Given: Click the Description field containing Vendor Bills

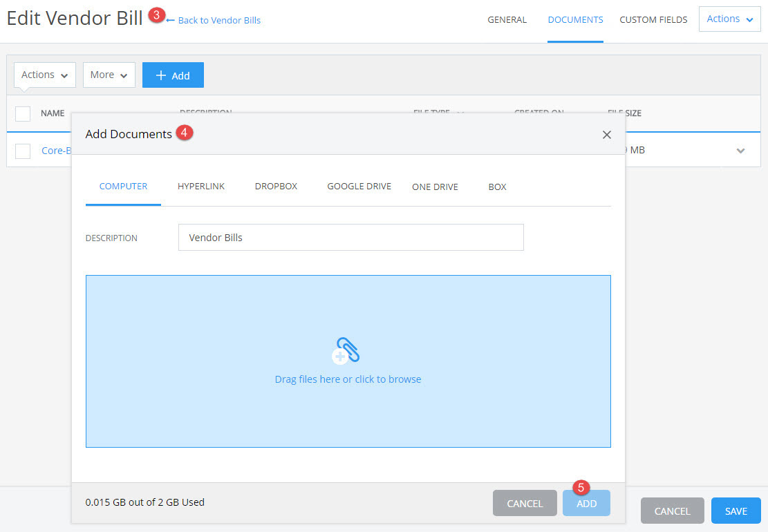Looking at the screenshot, I should [350, 238].
